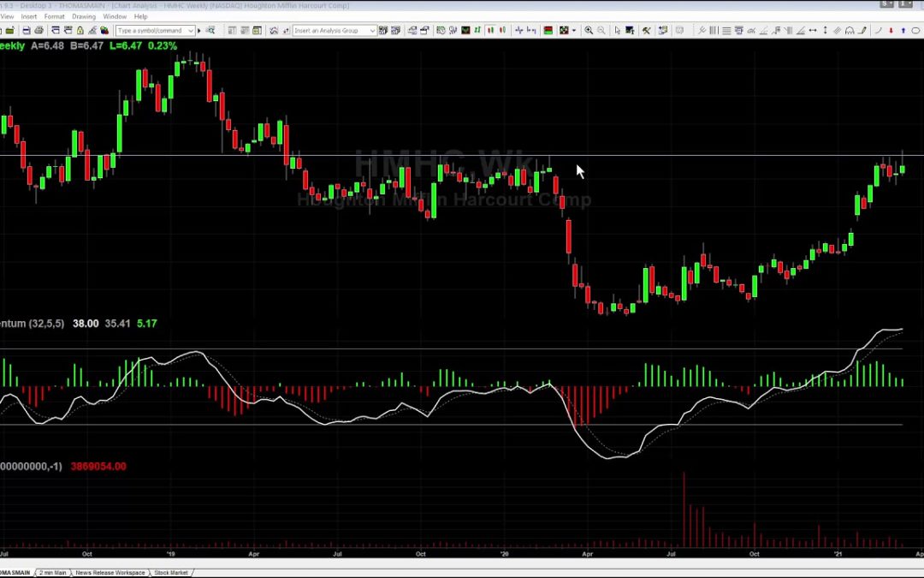Image resolution: width=924 pixels, height=578 pixels.
Task: Click the red volume value 3869054.00
Action: [x=98, y=466]
